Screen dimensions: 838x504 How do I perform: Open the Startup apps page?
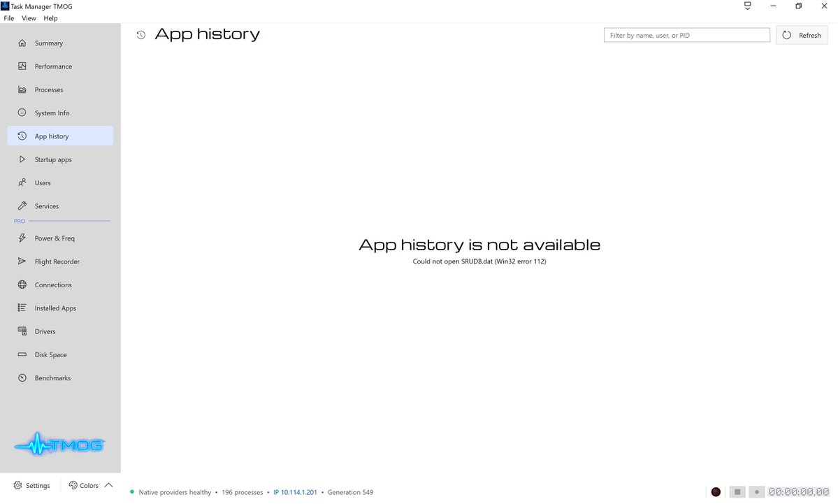coord(60,159)
